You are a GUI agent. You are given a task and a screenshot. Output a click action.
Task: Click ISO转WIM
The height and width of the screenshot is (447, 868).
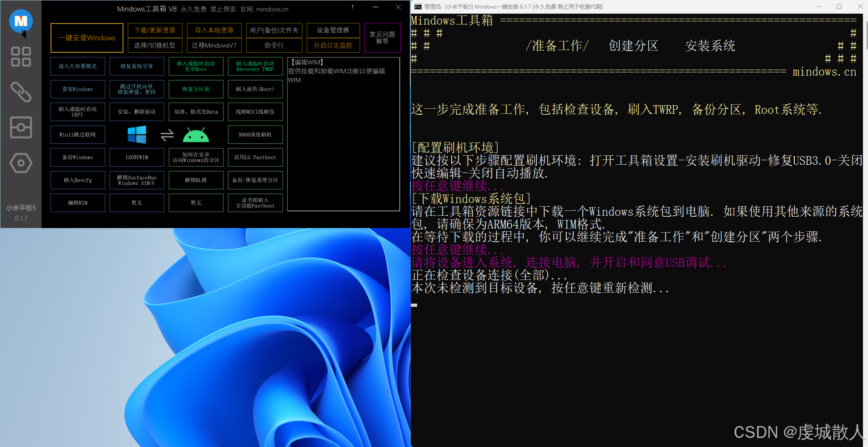point(137,157)
